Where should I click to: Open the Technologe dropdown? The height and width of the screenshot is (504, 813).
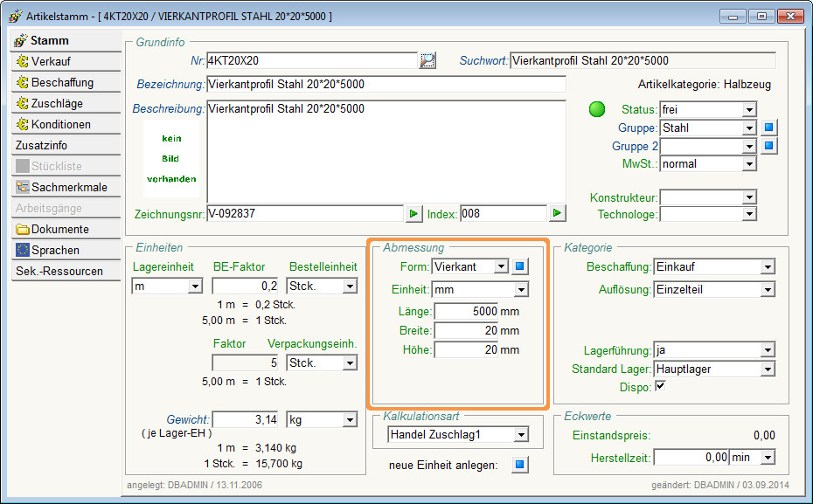[748, 215]
